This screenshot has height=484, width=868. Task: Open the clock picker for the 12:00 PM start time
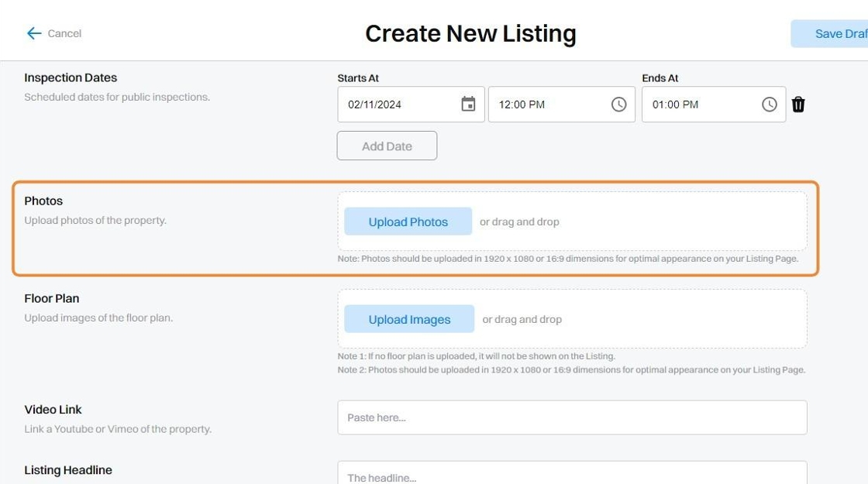click(618, 105)
